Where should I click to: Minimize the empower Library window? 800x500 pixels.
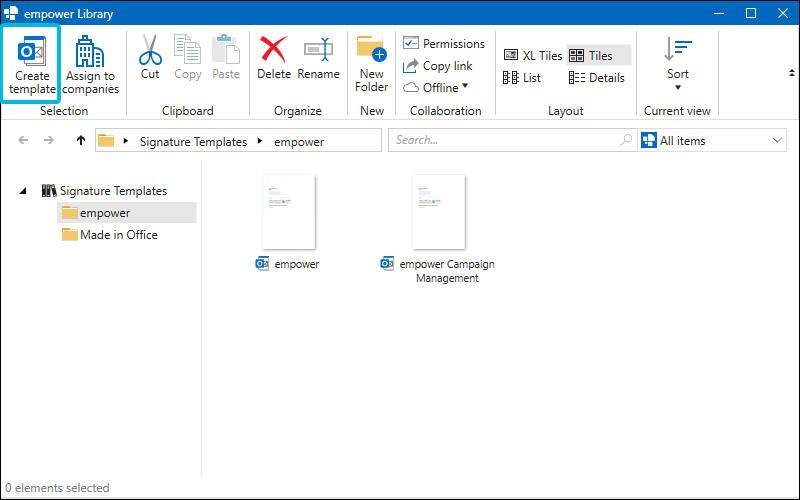coord(719,13)
